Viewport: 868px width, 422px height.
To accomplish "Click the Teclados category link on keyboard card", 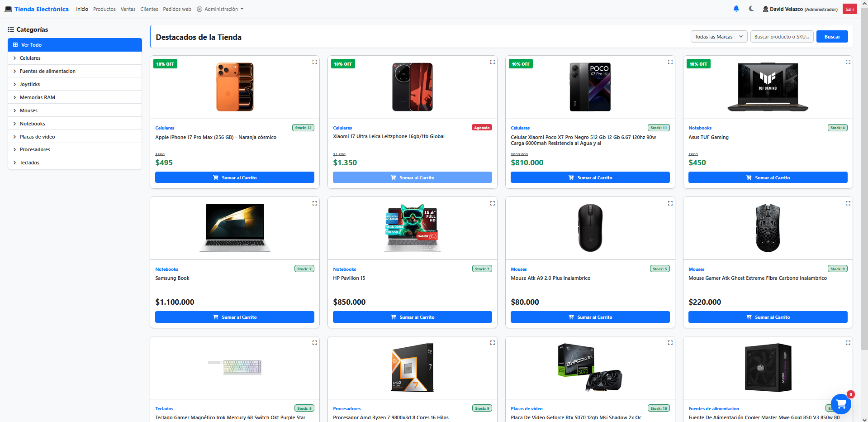I will [164, 409].
